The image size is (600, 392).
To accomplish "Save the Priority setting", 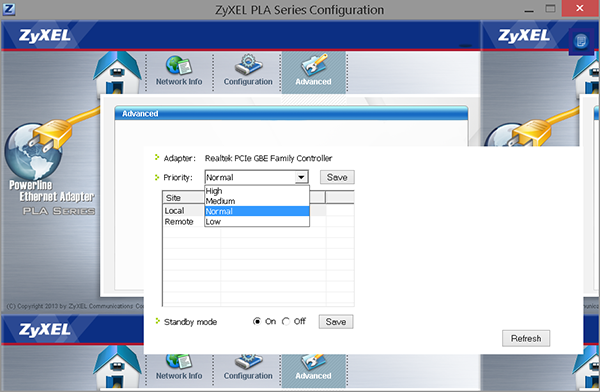I will pos(337,177).
